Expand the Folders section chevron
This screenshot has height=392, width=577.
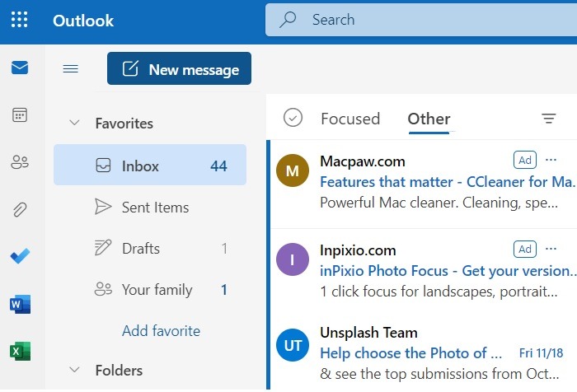75,370
